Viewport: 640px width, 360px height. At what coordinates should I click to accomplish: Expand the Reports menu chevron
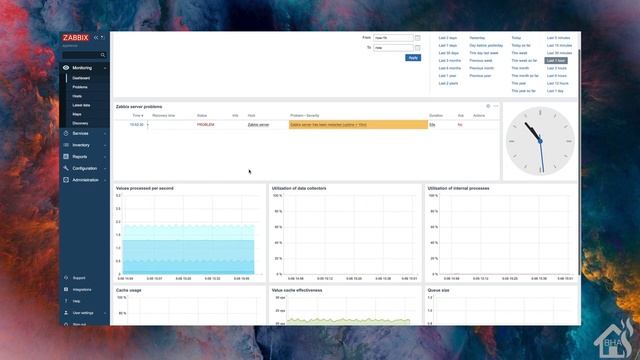click(105, 157)
